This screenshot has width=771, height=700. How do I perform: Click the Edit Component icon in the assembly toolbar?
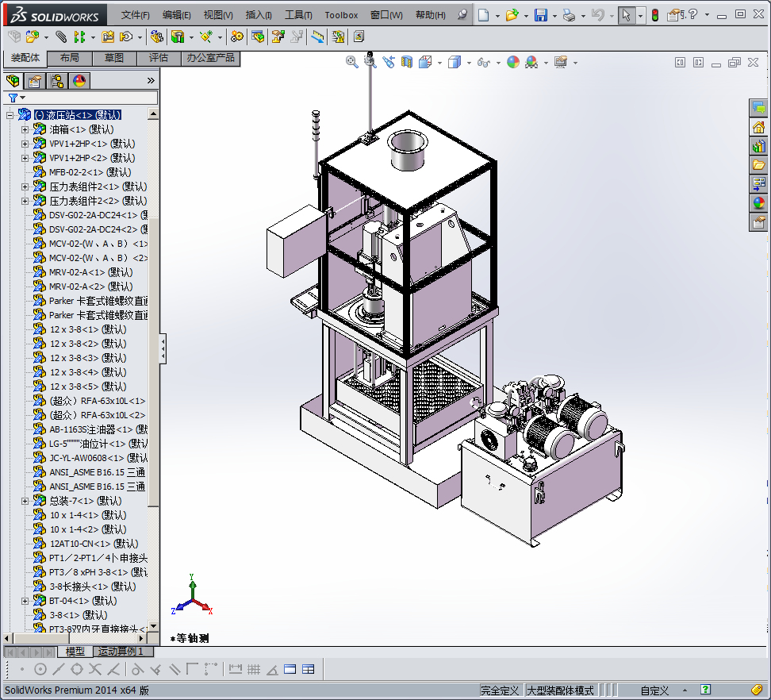(14, 37)
